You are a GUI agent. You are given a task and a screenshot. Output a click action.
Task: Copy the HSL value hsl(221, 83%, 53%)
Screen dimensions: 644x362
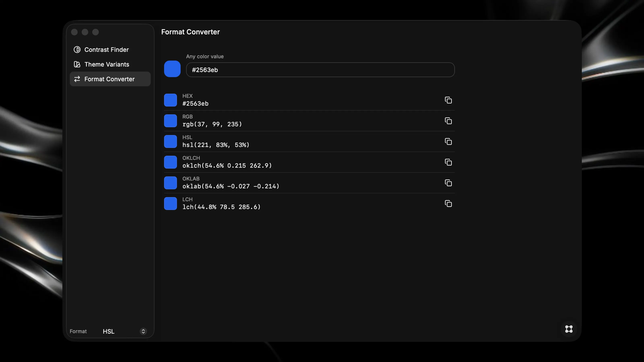(x=448, y=142)
